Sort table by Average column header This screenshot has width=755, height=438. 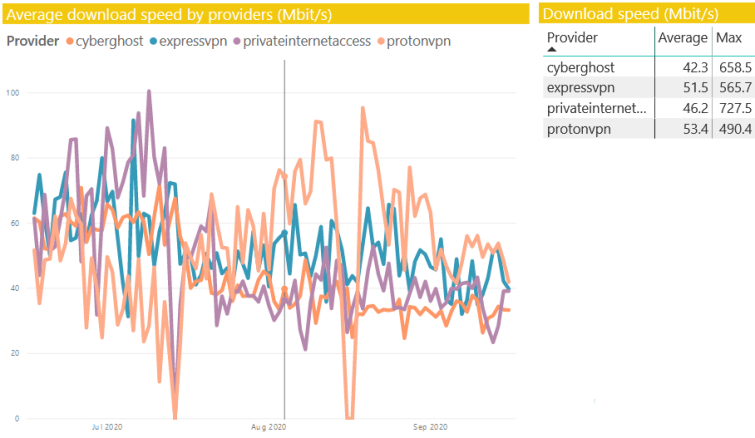pyautogui.click(x=682, y=37)
